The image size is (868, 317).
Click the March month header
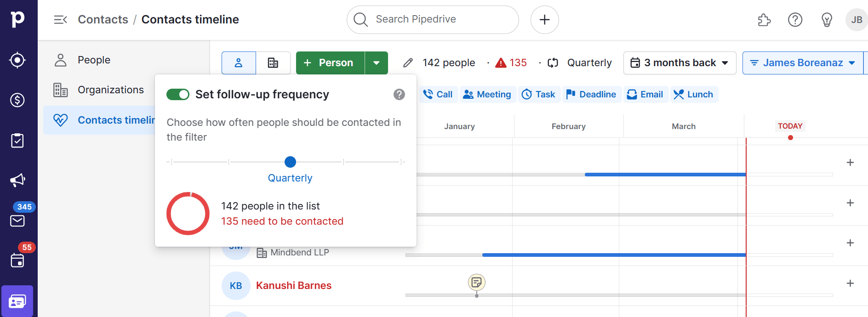tap(684, 126)
